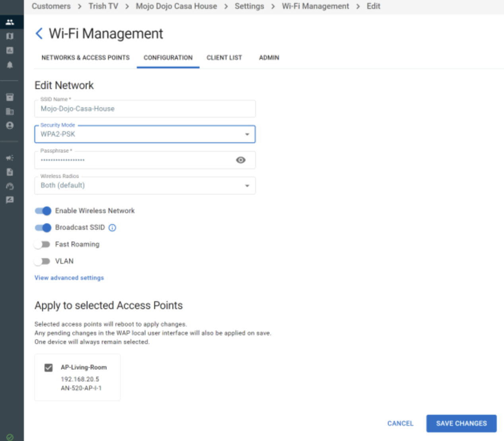Expand the Wireless Radios dropdown
This screenshot has height=441, width=504.
pyautogui.click(x=145, y=186)
